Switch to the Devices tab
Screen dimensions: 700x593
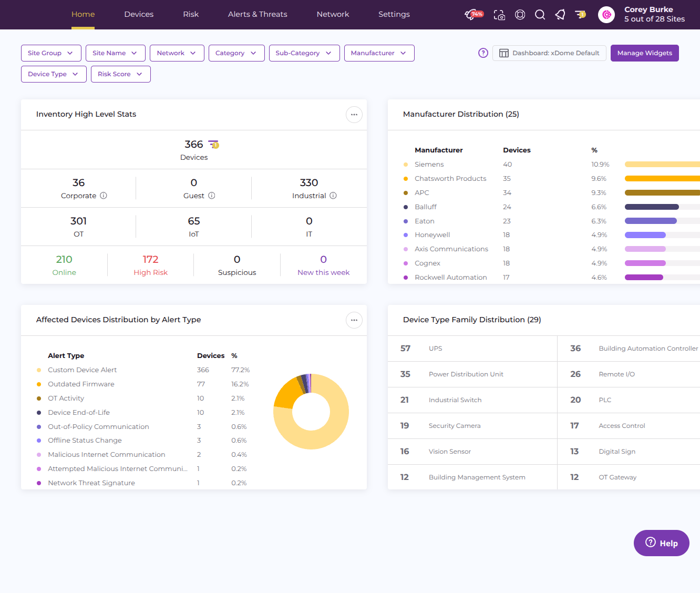(139, 14)
